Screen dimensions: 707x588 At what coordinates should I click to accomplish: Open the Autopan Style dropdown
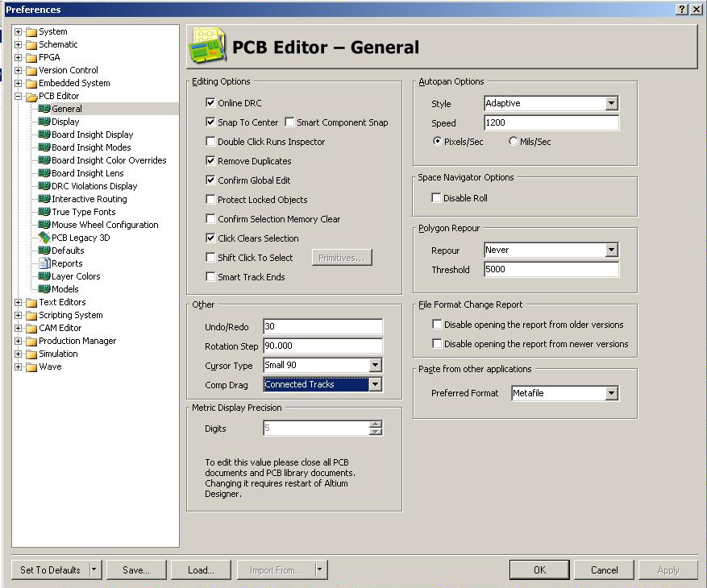(x=611, y=103)
